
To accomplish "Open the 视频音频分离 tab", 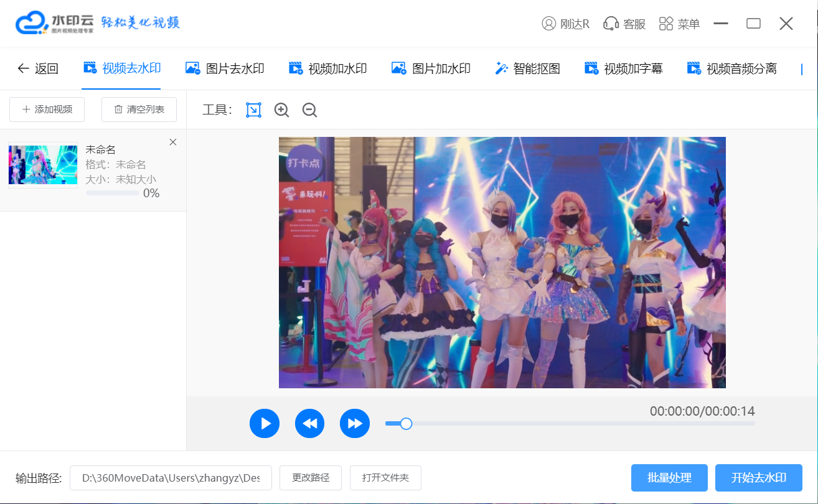I will point(732,68).
